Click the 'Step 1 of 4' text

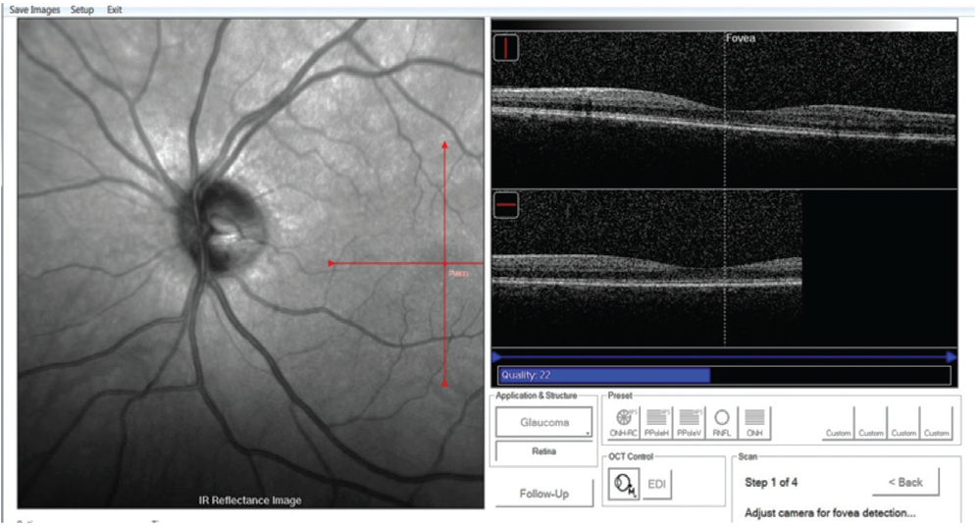tap(771, 482)
